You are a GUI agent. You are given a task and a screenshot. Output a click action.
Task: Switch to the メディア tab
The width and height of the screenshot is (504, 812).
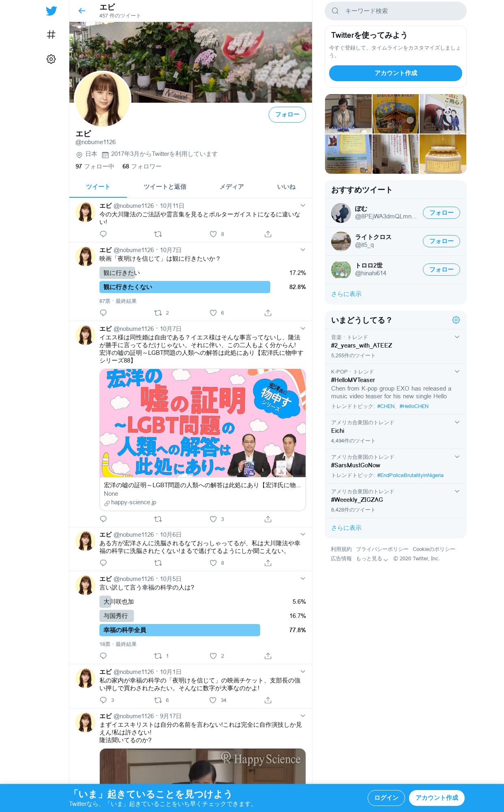[x=232, y=187]
